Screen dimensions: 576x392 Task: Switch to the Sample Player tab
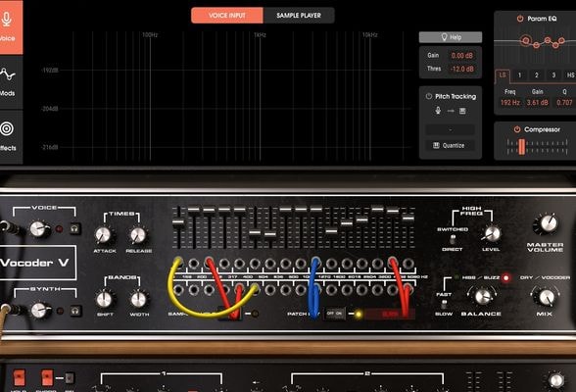[x=299, y=16]
